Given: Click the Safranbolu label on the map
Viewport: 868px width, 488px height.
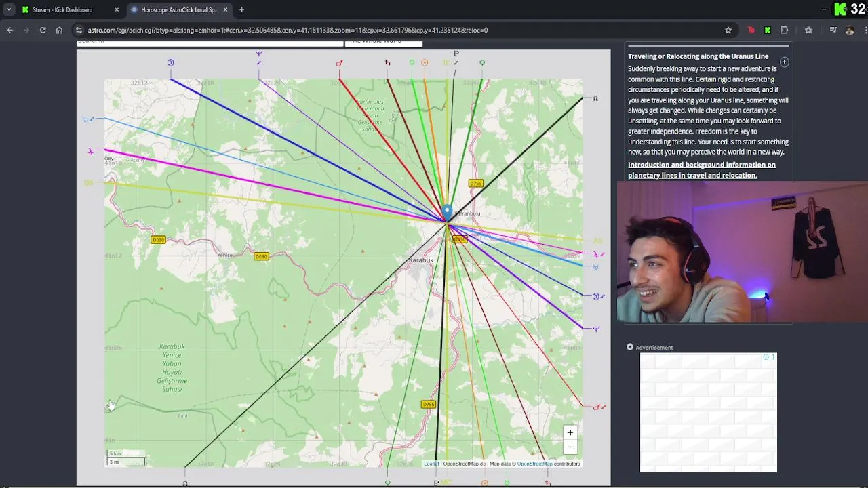Looking at the screenshot, I should (x=468, y=213).
